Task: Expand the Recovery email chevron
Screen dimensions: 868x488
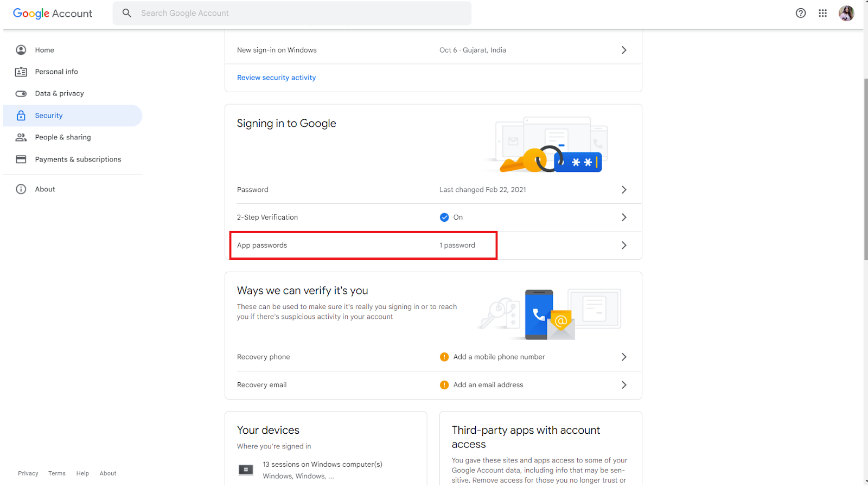Action: (624, 385)
